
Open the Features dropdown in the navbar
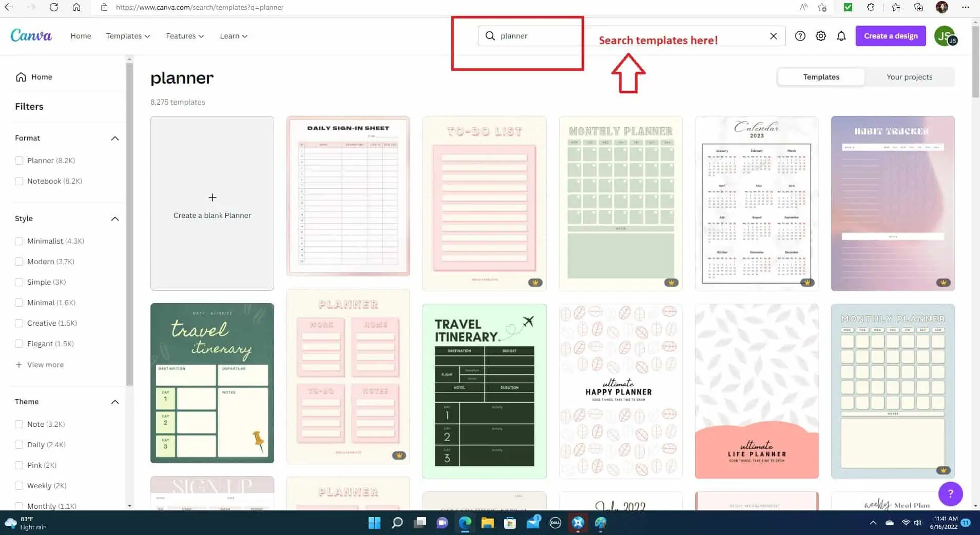[x=185, y=36]
